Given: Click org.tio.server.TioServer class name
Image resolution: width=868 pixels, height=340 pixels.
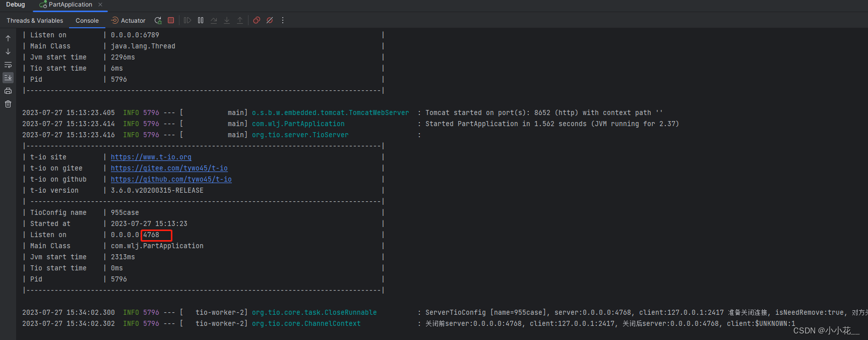Looking at the screenshot, I should pyautogui.click(x=300, y=135).
